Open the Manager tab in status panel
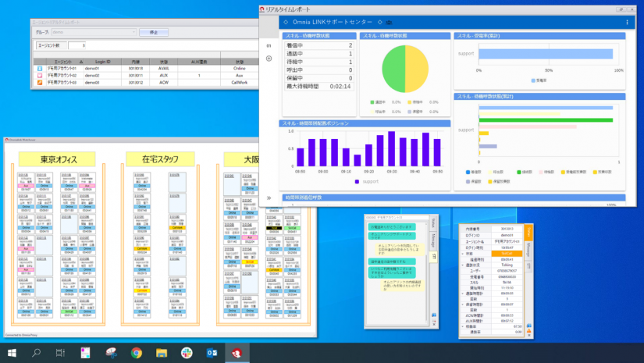644x363 pixels. [528, 249]
